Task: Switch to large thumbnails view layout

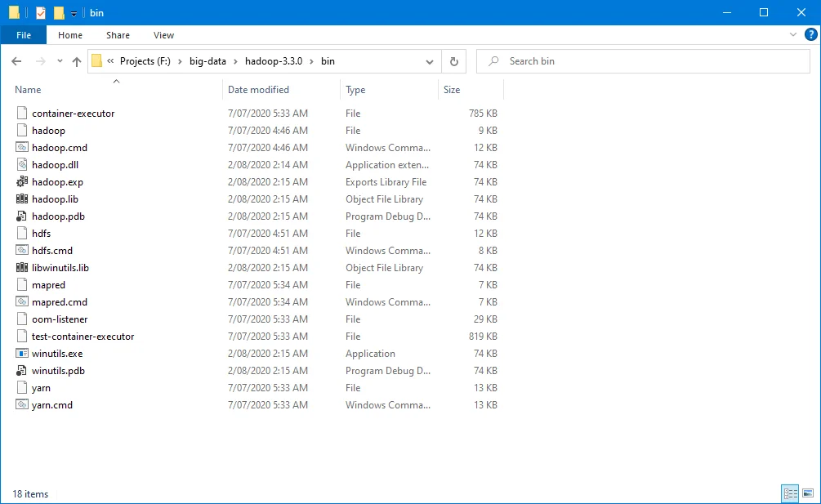Action: pos(808,493)
